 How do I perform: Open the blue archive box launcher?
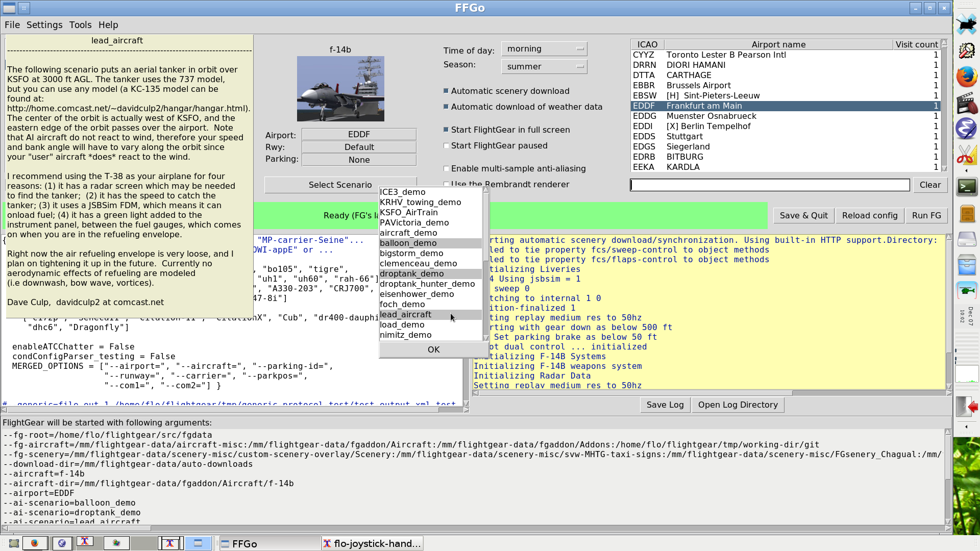967,266
